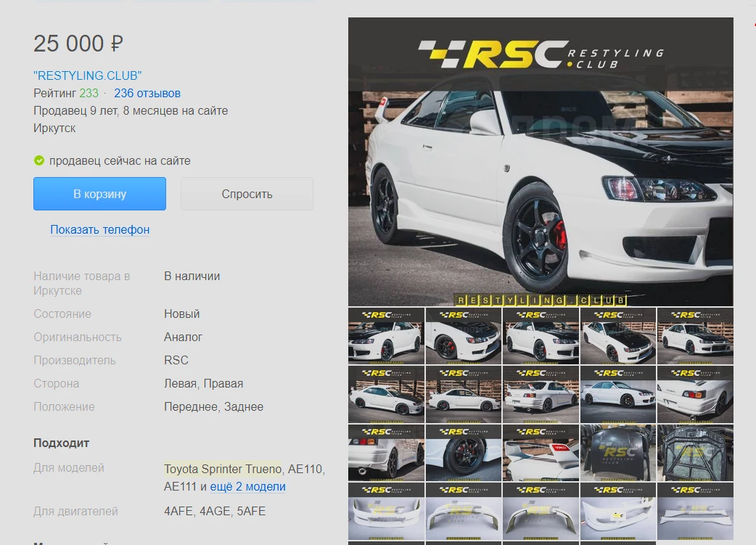Select the hood underside frame thumbnail

pos(695,453)
